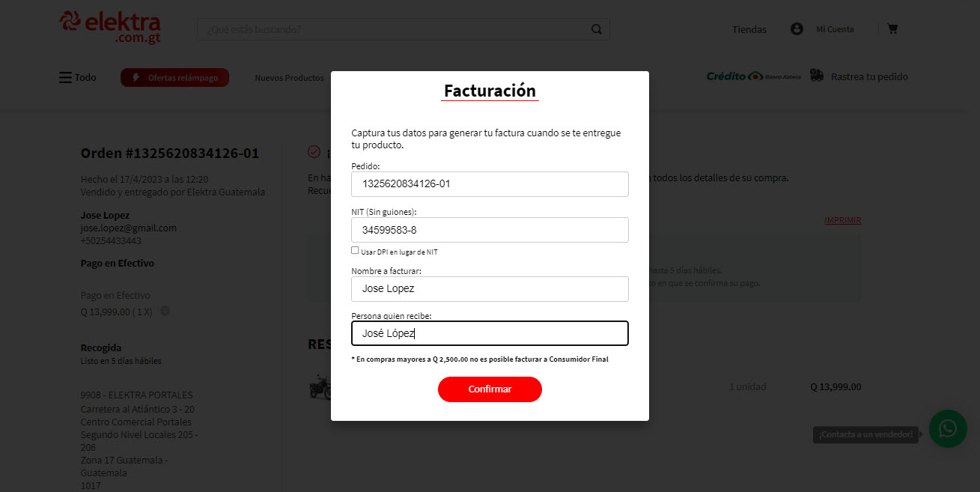Click the IMPRIMIR link

click(x=842, y=220)
